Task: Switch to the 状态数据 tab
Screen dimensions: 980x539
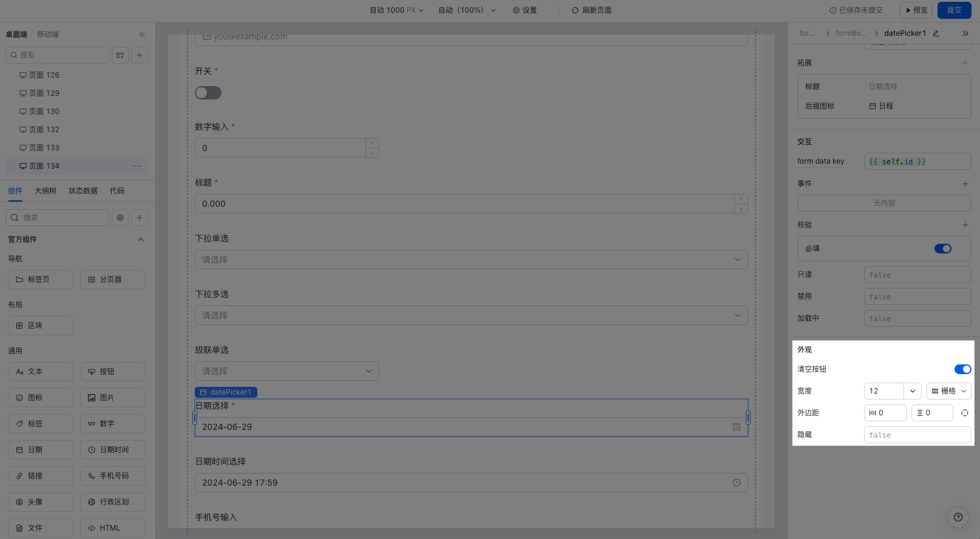Action: pos(83,191)
